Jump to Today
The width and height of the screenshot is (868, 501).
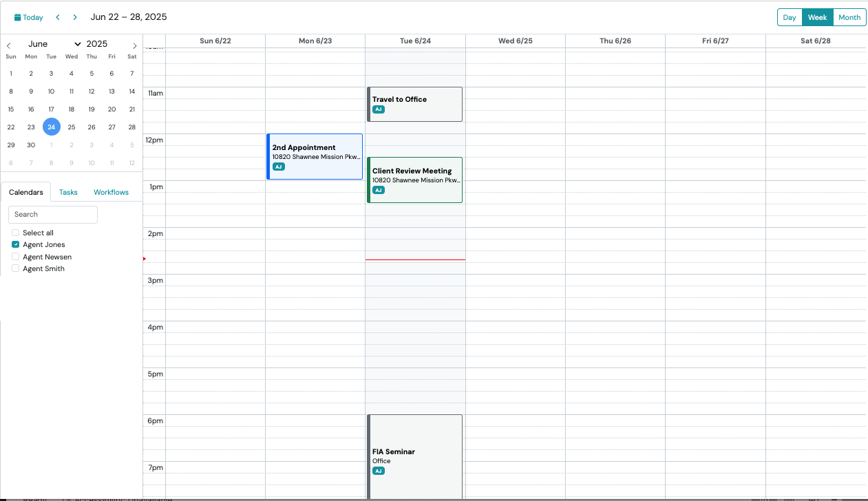(29, 17)
